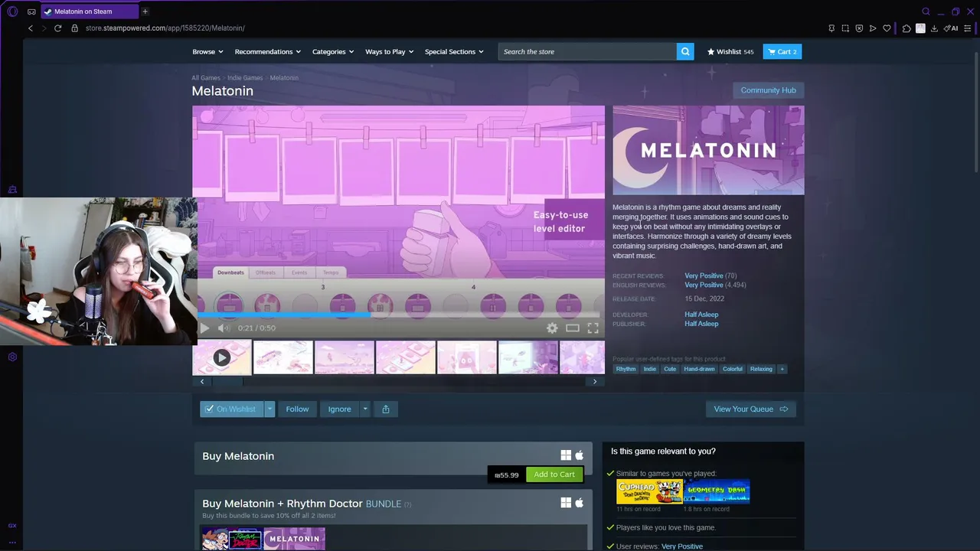Mute the trailer video sound
Screen dimensions: 980x551
coord(224,328)
